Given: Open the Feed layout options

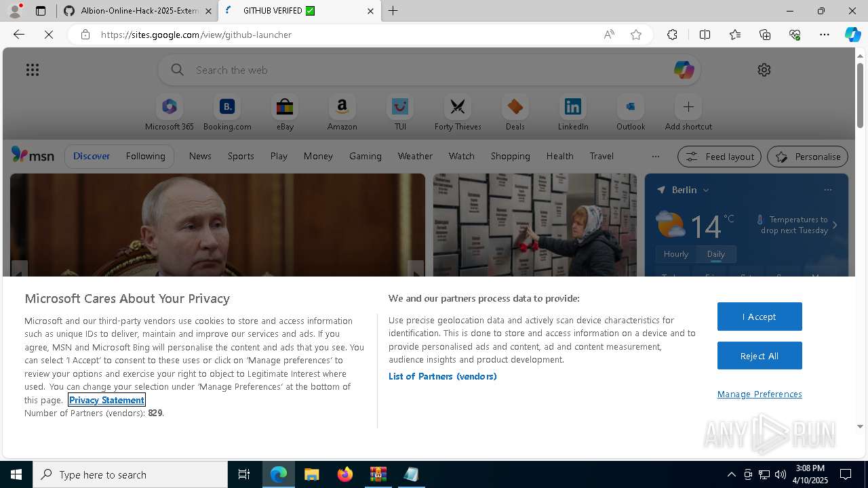Looking at the screenshot, I should pyautogui.click(x=719, y=157).
